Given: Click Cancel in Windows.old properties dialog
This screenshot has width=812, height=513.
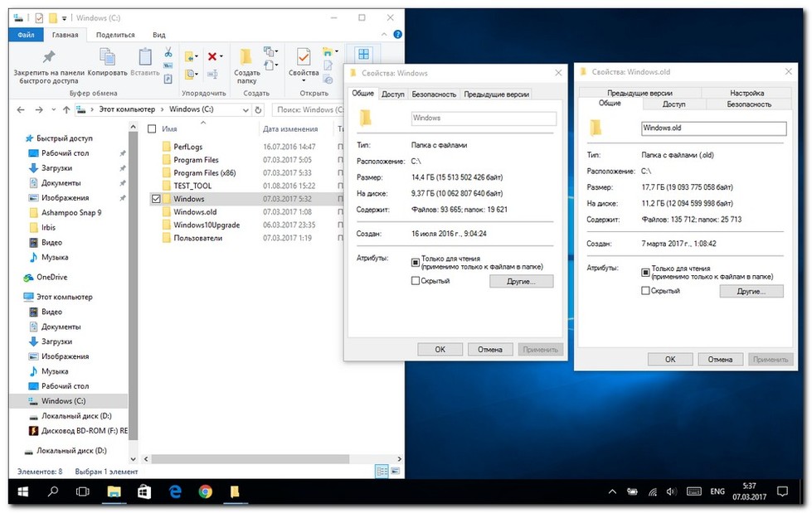Looking at the screenshot, I should click(x=720, y=359).
